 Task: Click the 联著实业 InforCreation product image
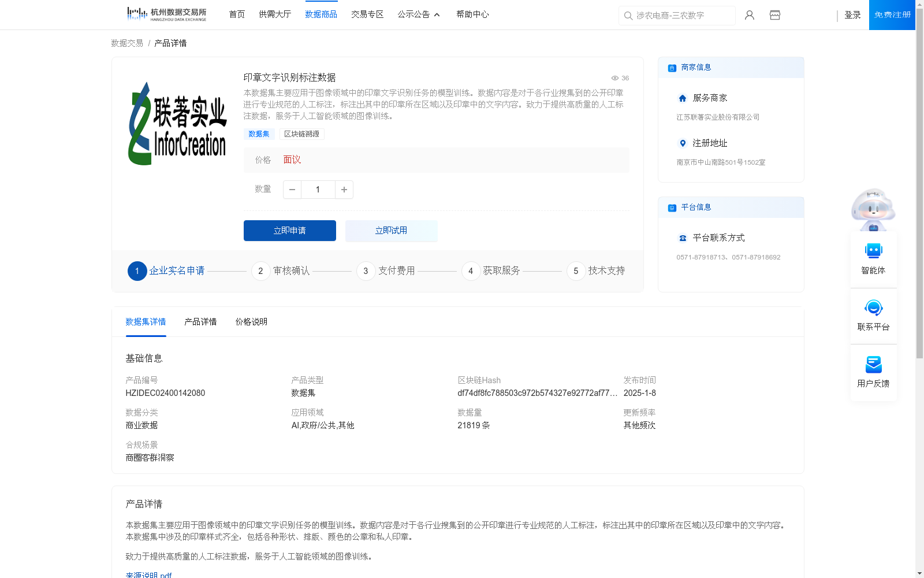tap(177, 124)
